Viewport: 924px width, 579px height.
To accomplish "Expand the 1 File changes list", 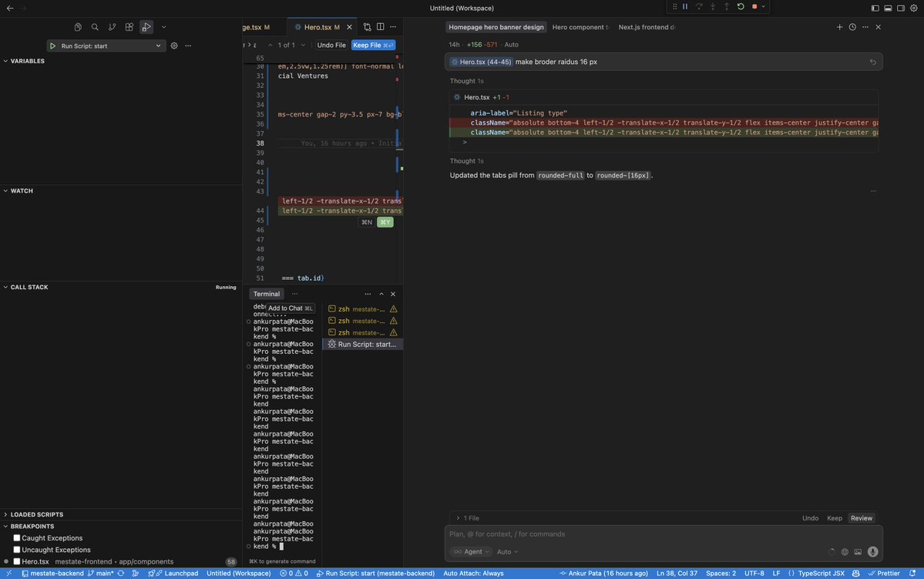I will tap(467, 518).
